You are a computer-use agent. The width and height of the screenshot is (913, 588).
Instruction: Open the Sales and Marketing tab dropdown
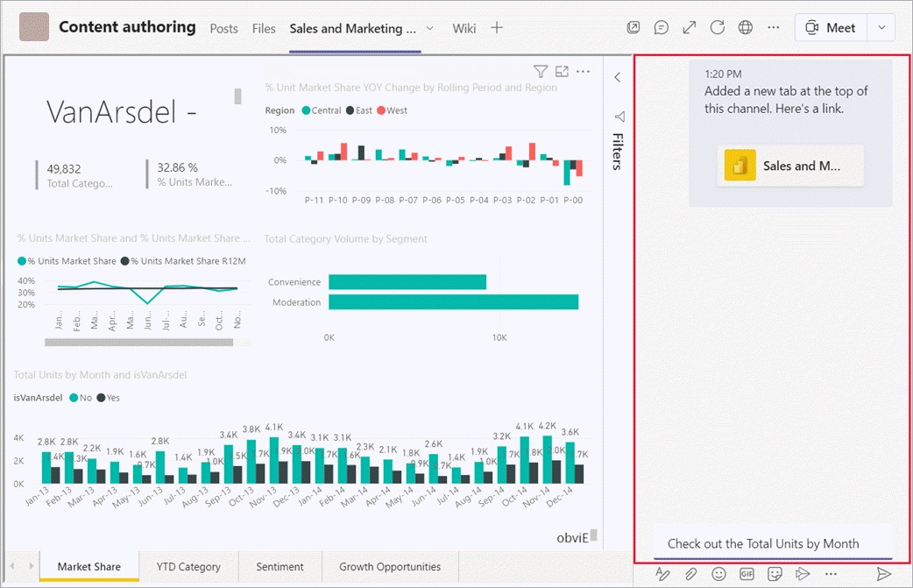pyautogui.click(x=430, y=28)
